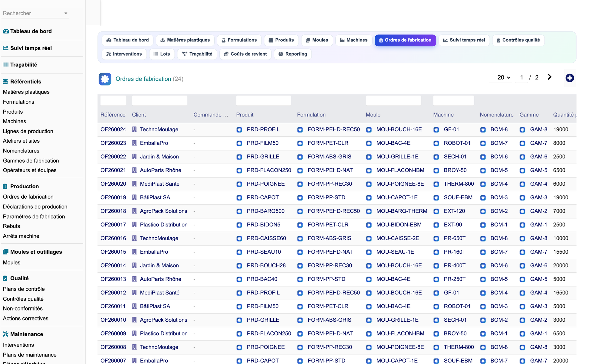Click the Référence filter input field
Viewport: 589px width, 364px height.
tap(113, 100)
